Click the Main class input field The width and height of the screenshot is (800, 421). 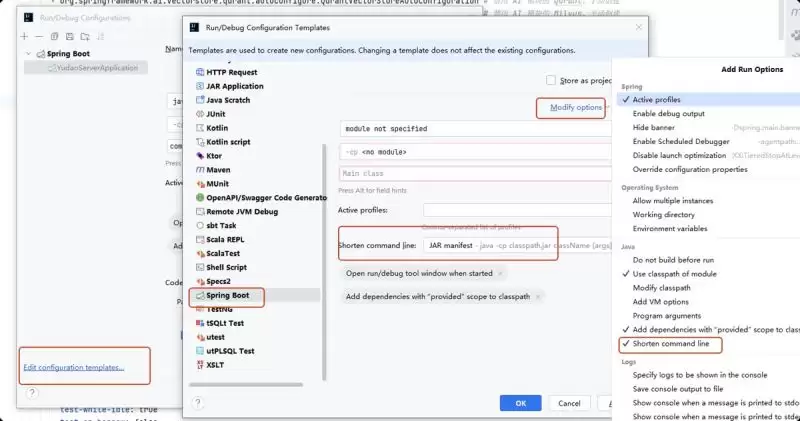click(475, 174)
